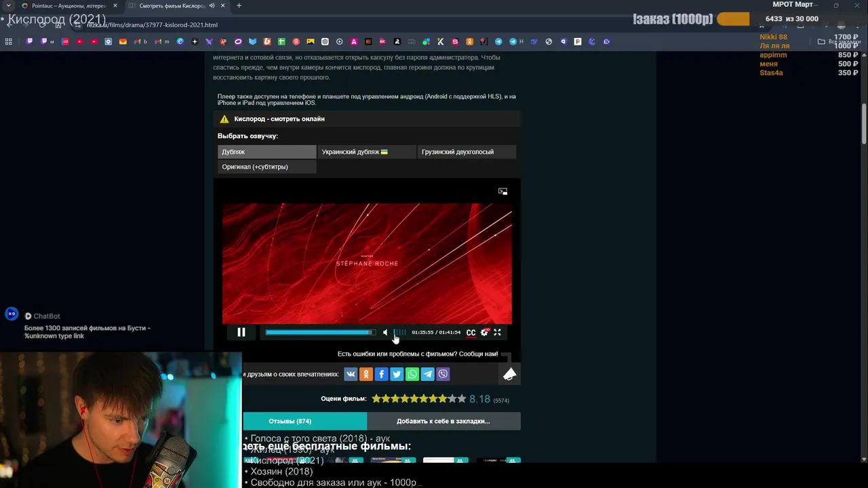Adjust the player volume level bars
The width and height of the screenshot is (868, 488).
point(400,332)
